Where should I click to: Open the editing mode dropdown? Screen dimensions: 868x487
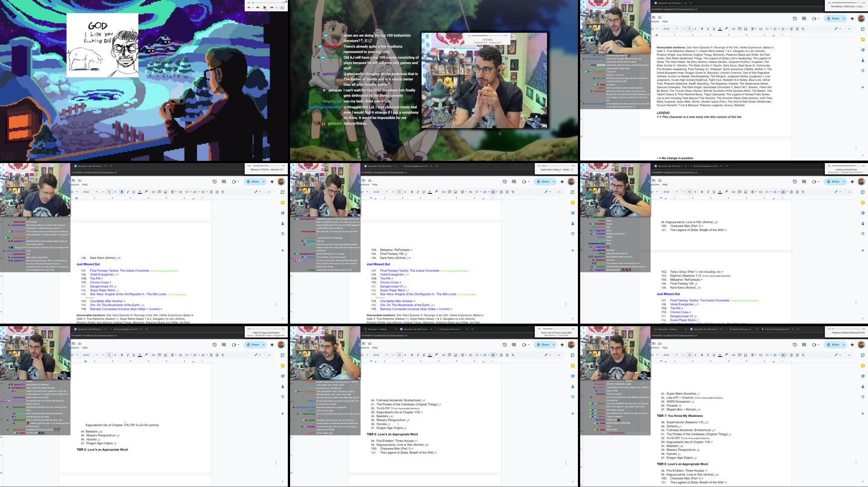click(x=837, y=29)
